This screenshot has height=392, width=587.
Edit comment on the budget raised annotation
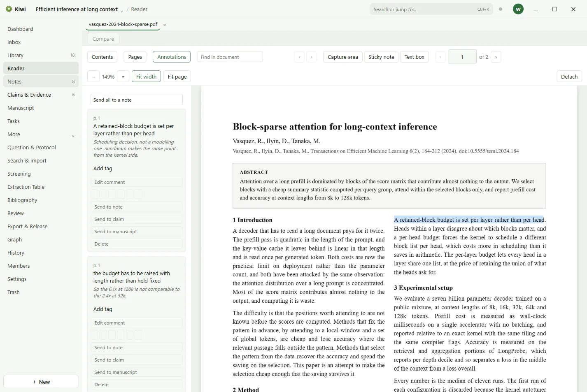click(137, 322)
